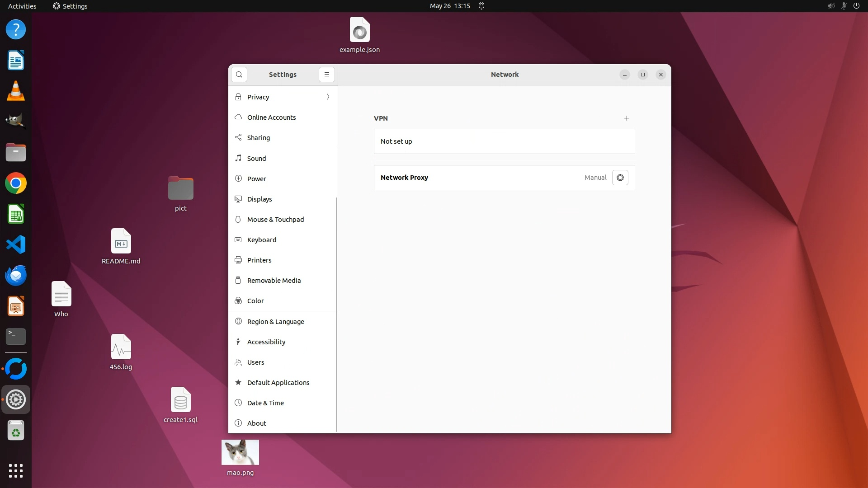Image resolution: width=868 pixels, height=488 pixels.
Task: Open the clock calendar in top bar
Action: 449,6
